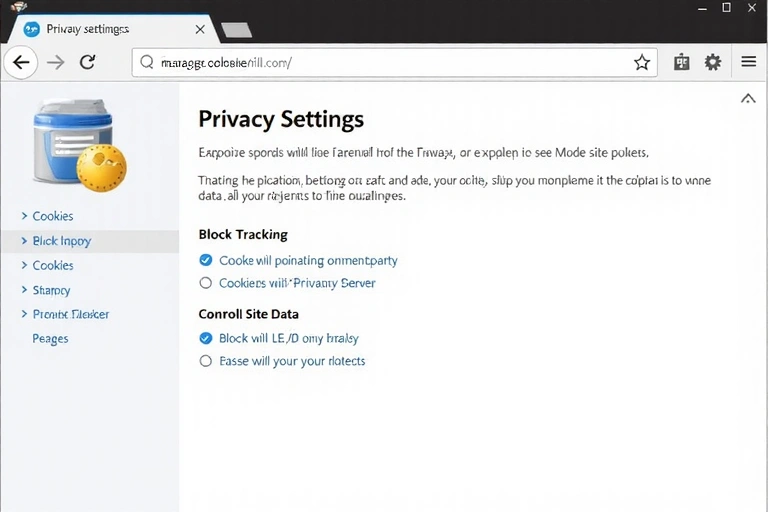Expand the Promix Fileaker sidebar chevron
Image resolution: width=768 pixels, height=512 pixels.
24,314
